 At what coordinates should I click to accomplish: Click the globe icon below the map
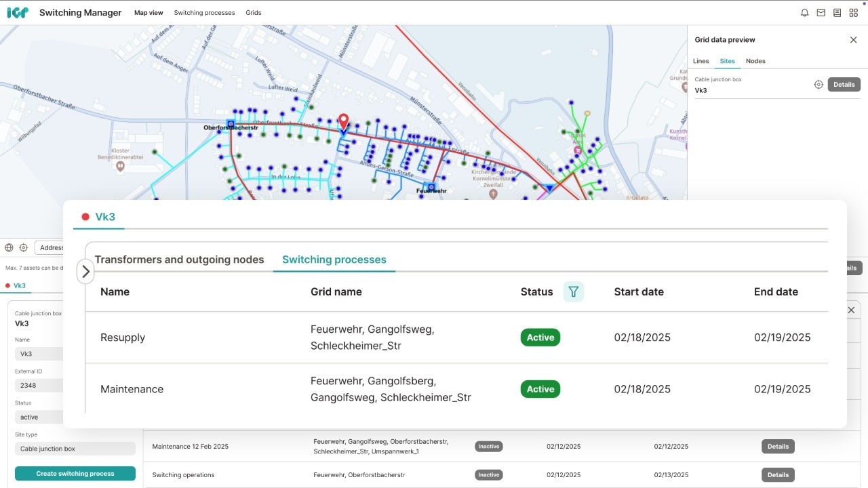click(x=9, y=248)
